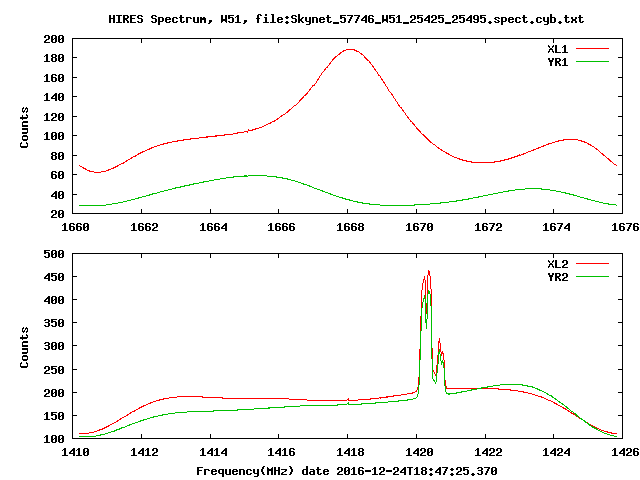Image resolution: width=640 pixels, height=480 pixels.
Task: Click the 1672 tick label on upper x-axis
Action: (488, 227)
